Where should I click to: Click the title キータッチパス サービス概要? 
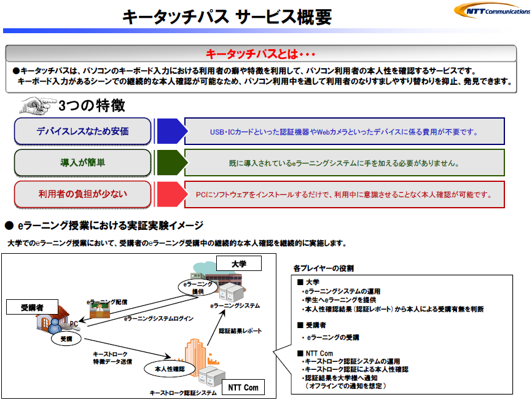point(227,17)
